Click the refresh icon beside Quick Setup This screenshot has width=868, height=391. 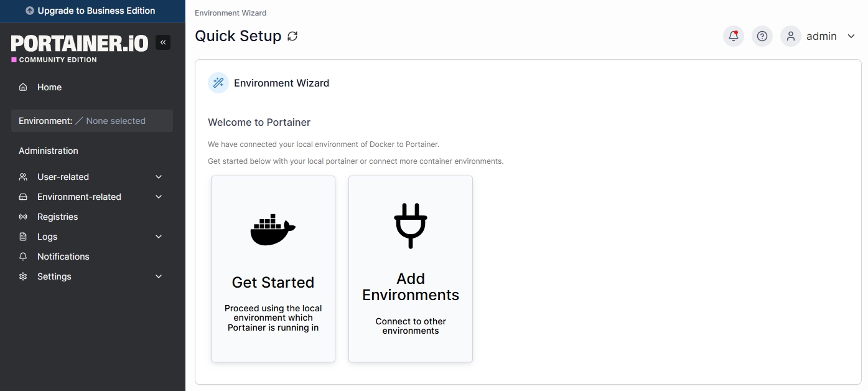click(292, 36)
